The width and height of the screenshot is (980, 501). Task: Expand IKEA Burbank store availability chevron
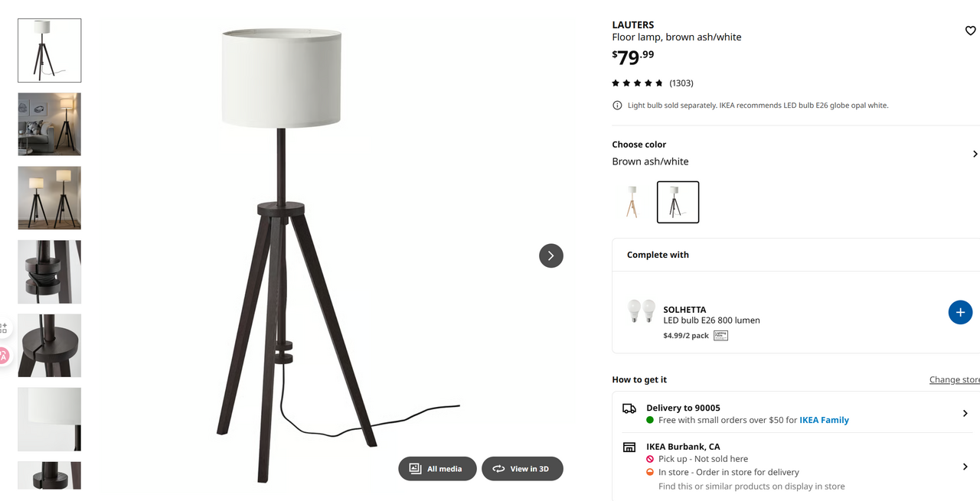[x=965, y=467]
